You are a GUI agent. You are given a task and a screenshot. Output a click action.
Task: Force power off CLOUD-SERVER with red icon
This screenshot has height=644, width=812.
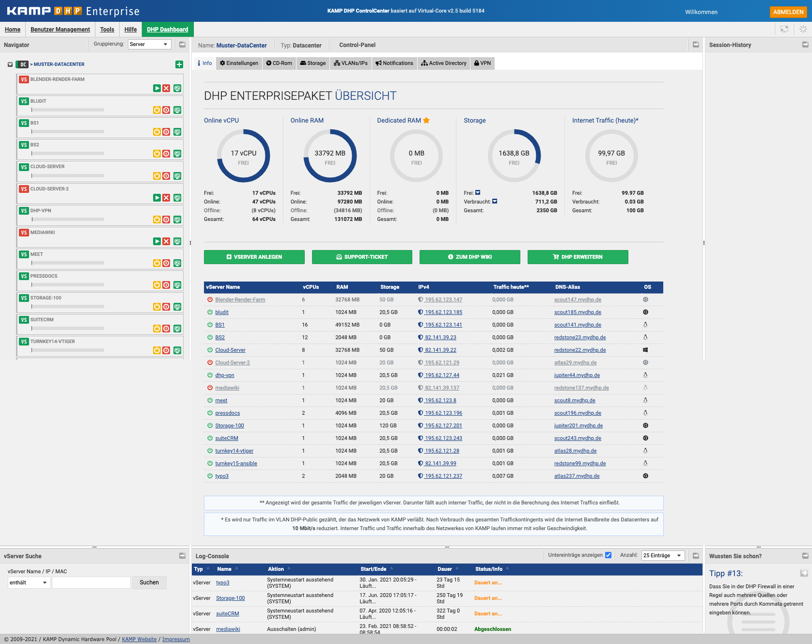click(166, 176)
